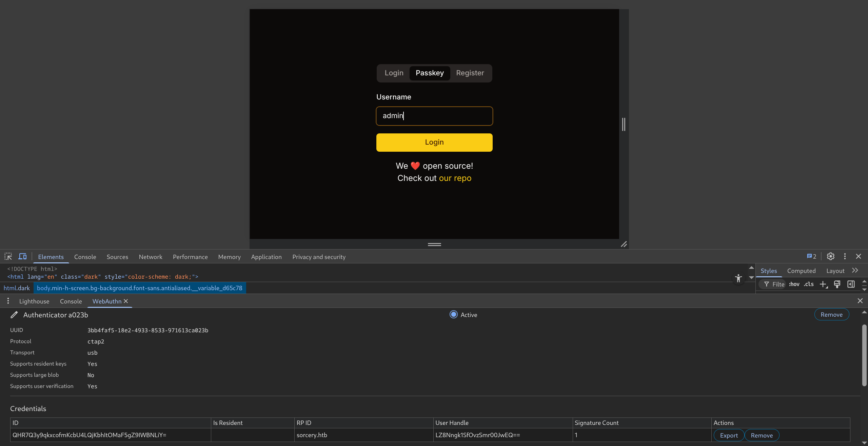Export the sorcery.htb credential
Image resolution: width=868 pixels, height=446 pixels.
pos(729,435)
